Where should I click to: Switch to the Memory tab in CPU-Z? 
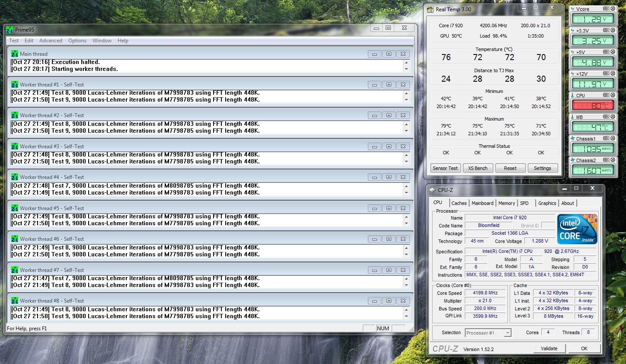click(x=507, y=203)
